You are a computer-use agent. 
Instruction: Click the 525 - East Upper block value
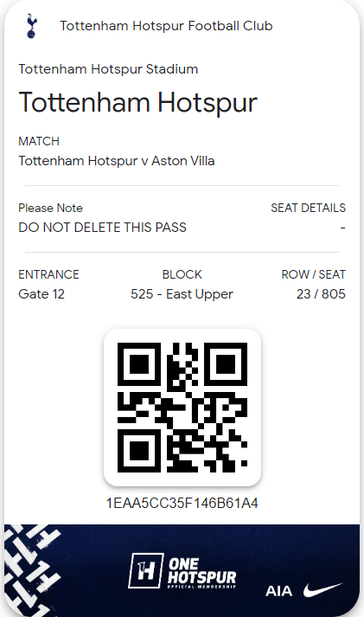pos(182,294)
